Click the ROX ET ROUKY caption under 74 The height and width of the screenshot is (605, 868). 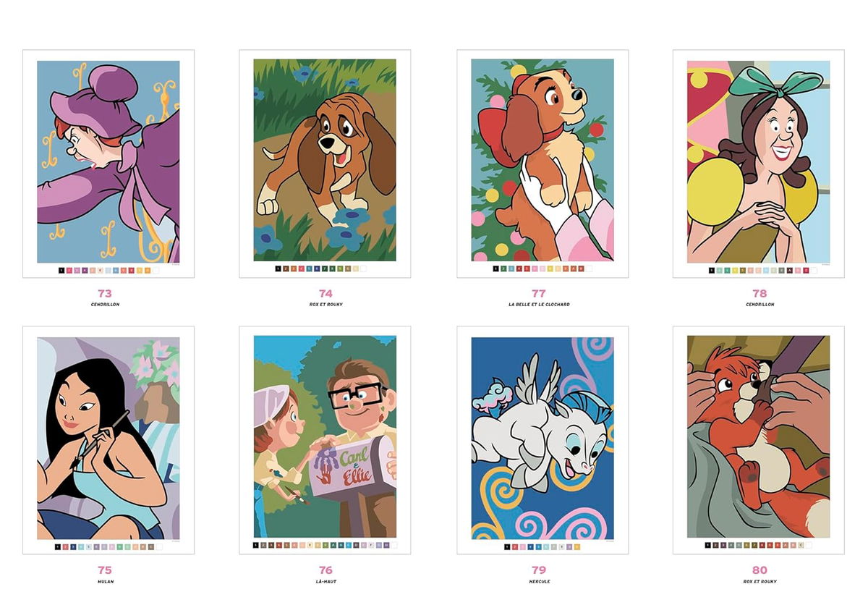click(325, 305)
